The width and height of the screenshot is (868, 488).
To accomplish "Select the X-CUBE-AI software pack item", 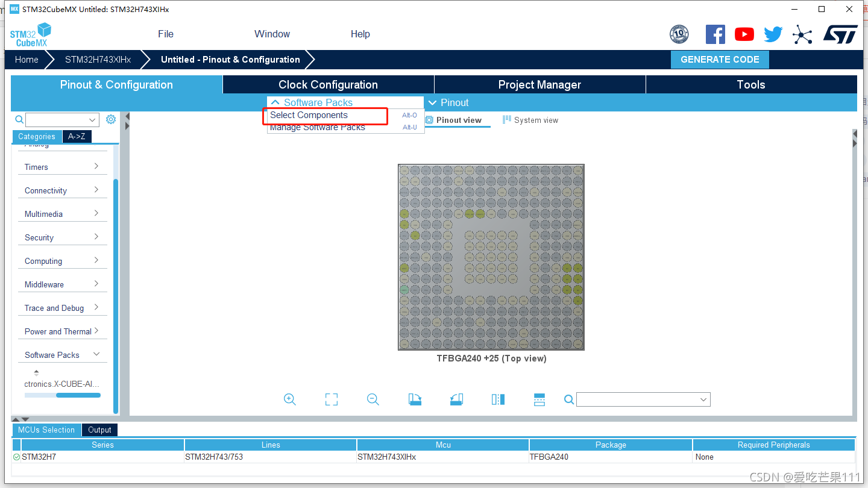I will pos(62,384).
